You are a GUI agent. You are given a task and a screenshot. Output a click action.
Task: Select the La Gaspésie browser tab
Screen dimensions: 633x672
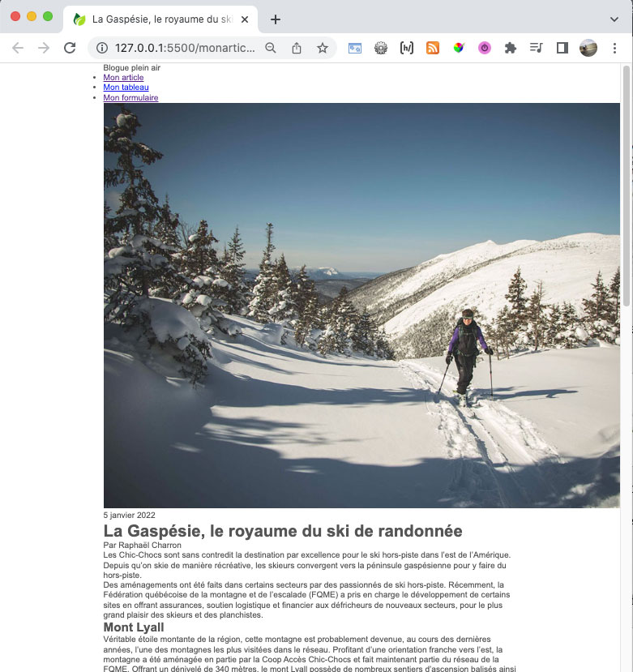pyautogui.click(x=158, y=19)
